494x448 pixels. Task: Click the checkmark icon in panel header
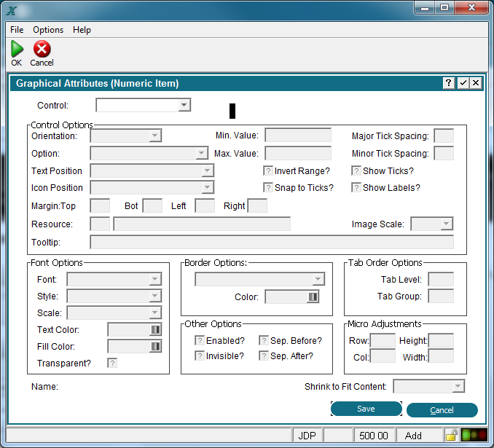pyautogui.click(x=463, y=83)
